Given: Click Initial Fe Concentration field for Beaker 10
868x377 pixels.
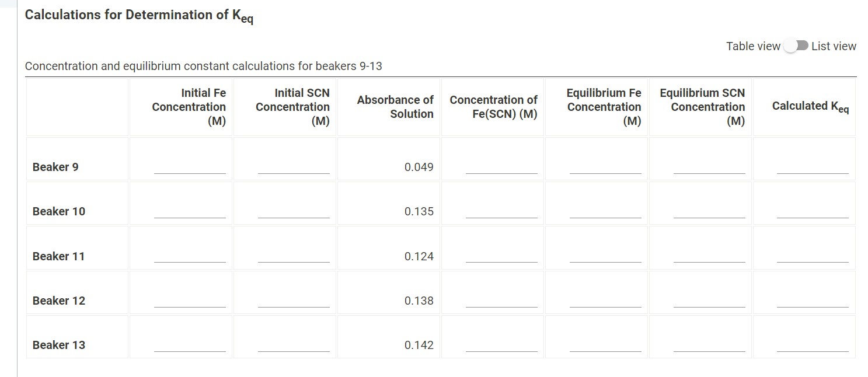Looking at the screenshot, I should (189, 215).
